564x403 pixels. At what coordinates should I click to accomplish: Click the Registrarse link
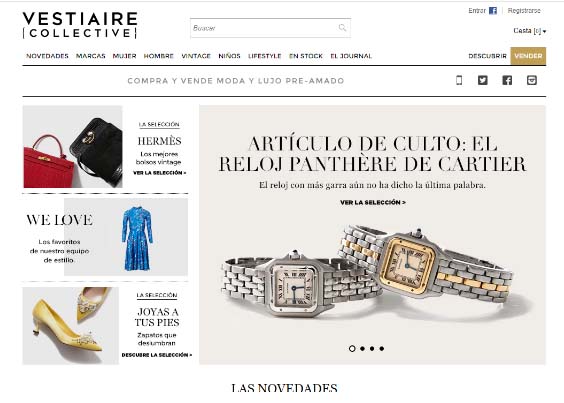[x=524, y=11]
